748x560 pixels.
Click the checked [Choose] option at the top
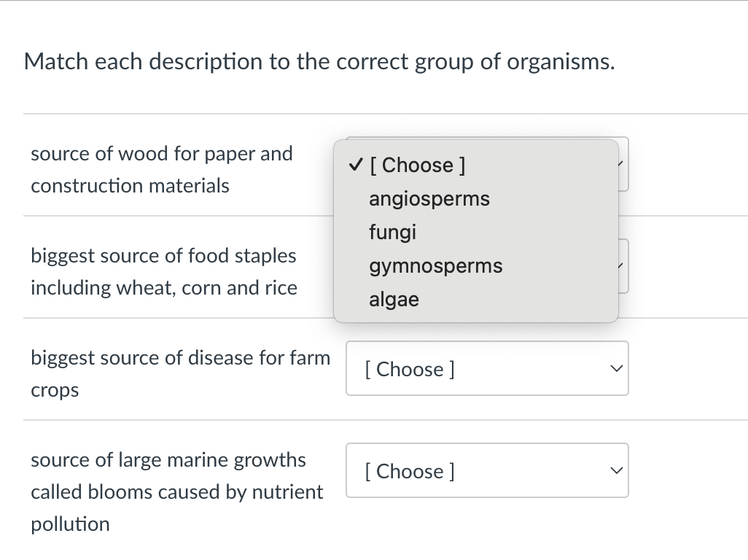[416, 165]
